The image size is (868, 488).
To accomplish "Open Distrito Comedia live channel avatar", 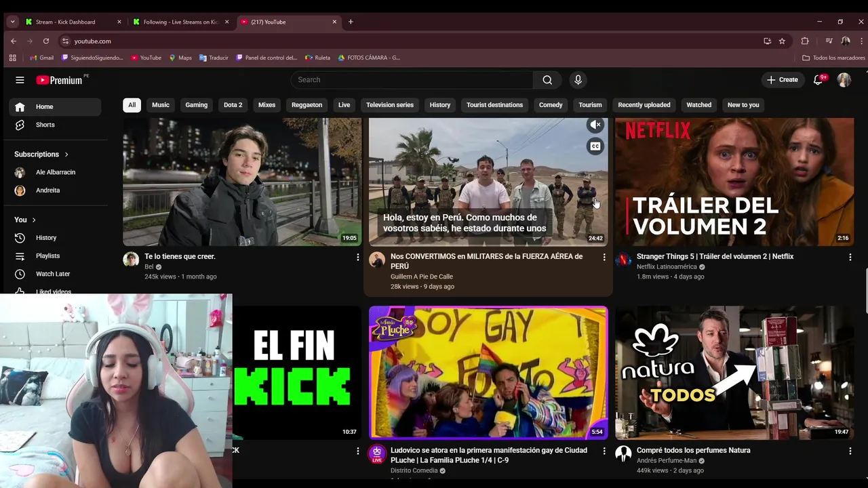I will point(377,453).
